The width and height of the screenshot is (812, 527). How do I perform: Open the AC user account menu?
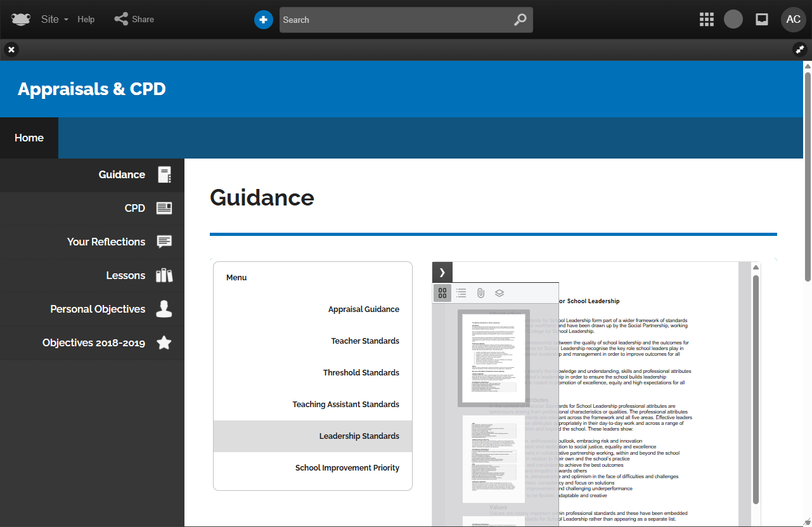(793, 20)
